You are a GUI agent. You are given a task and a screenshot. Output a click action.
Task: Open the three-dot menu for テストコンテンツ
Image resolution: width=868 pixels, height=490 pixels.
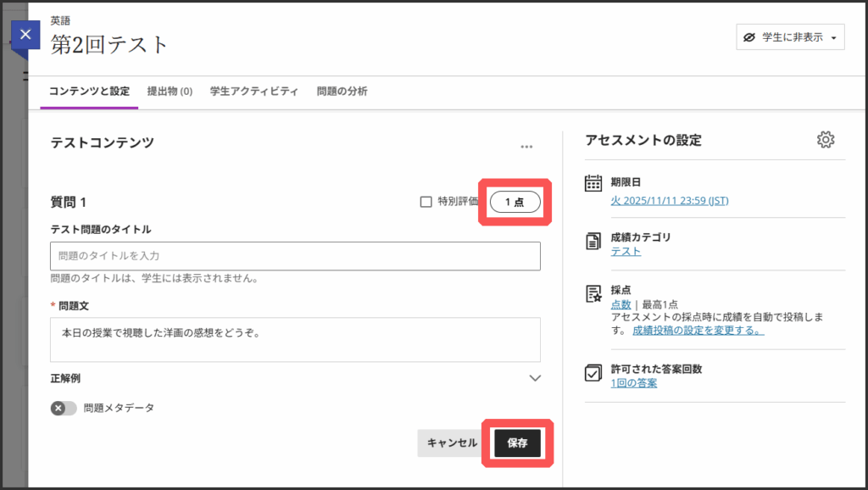526,147
